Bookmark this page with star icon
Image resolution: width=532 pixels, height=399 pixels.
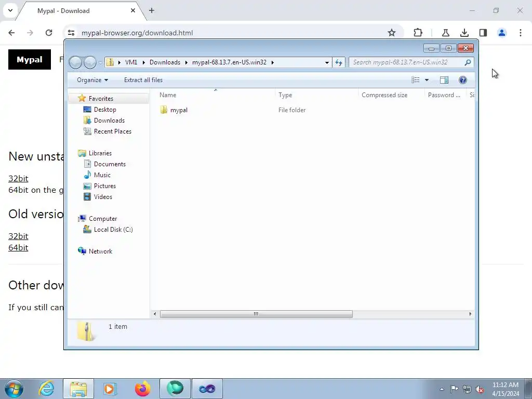pos(392,33)
